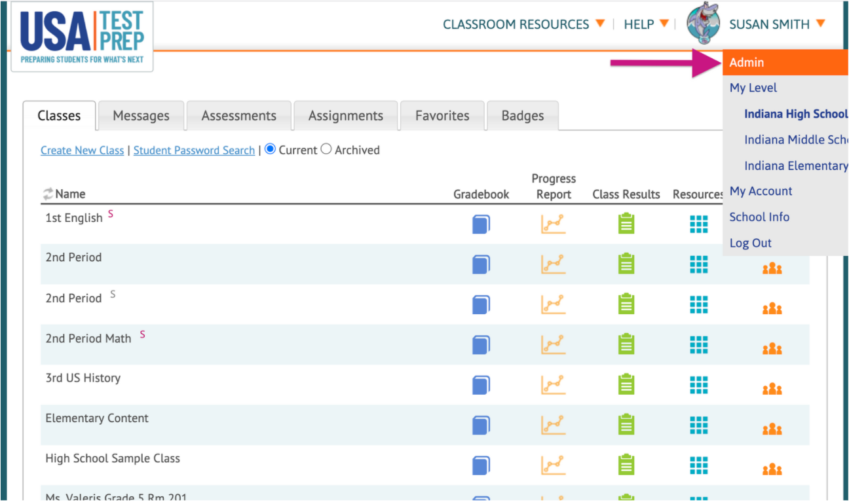Click the Elementary Content class name
Viewport: 849px width, 504px height.
tap(97, 418)
